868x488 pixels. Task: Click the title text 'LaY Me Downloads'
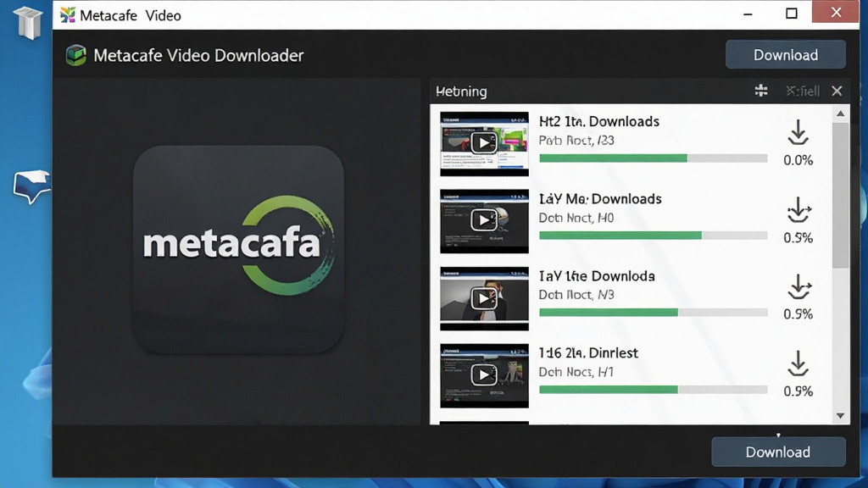click(x=600, y=198)
